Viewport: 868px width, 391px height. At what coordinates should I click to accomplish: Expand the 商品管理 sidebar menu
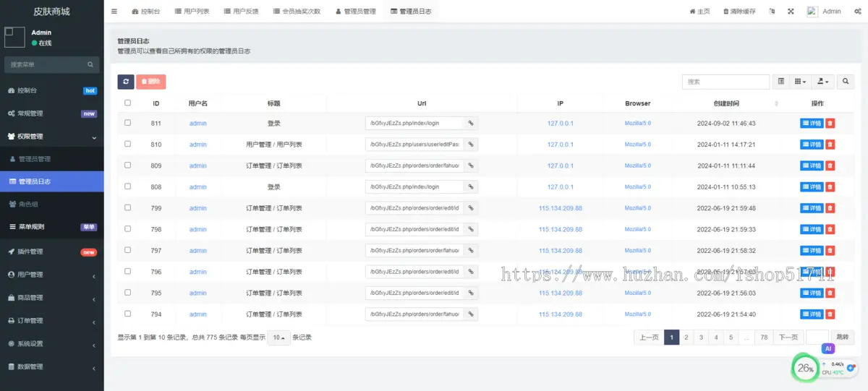click(52, 298)
